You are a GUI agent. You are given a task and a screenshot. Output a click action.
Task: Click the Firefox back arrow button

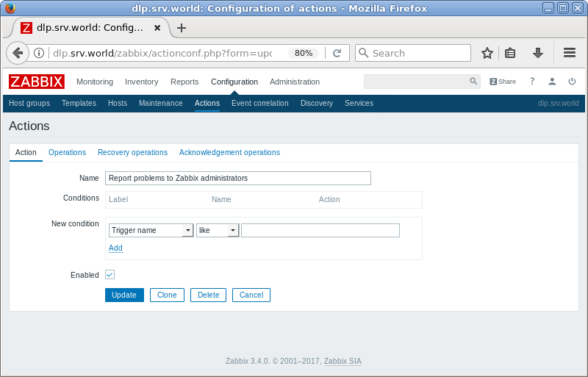point(18,53)
